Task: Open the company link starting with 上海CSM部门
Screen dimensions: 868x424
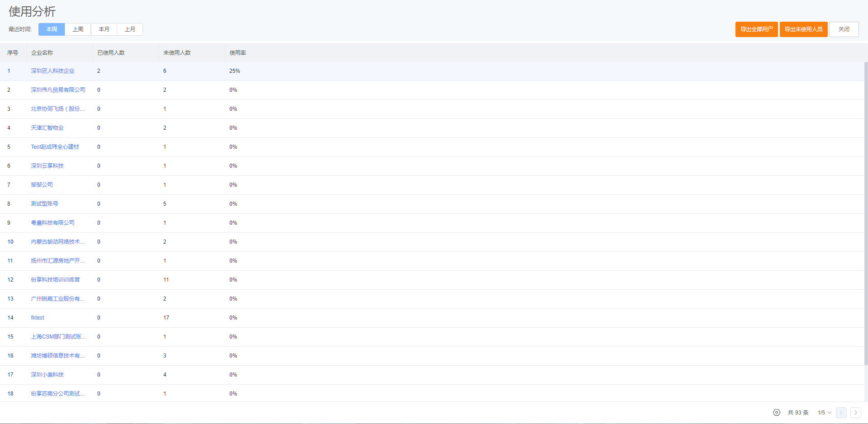Action: coord(58,337)
